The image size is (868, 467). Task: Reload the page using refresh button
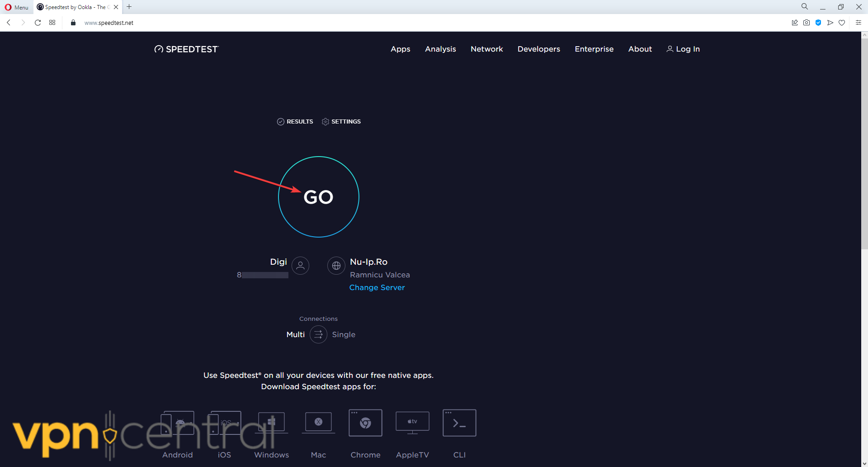tap(38, 23)
